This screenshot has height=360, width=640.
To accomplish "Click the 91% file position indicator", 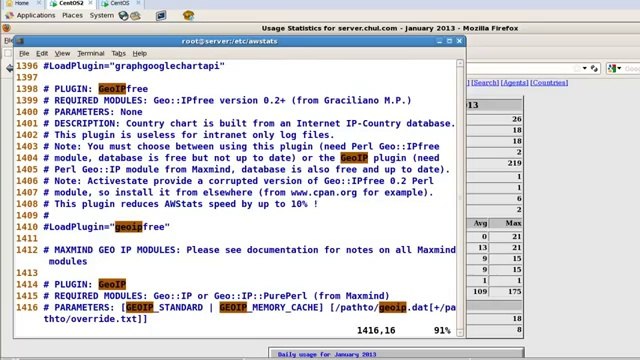I will tap(442, 331).
